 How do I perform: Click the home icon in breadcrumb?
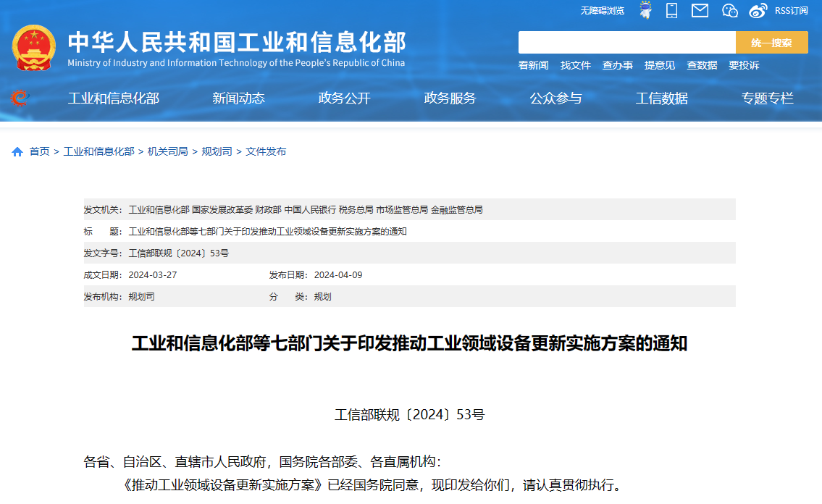point(17,151)
